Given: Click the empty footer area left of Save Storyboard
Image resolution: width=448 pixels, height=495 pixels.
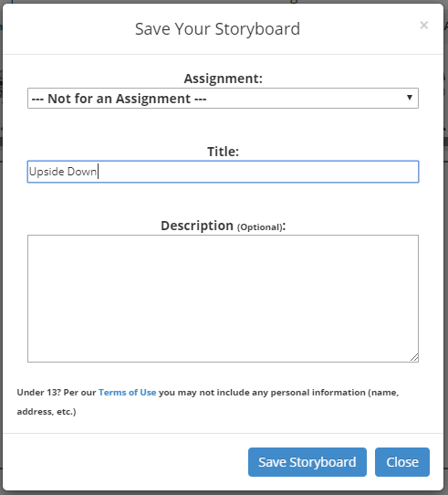Looking at the screenshot, I should (126, 462).
